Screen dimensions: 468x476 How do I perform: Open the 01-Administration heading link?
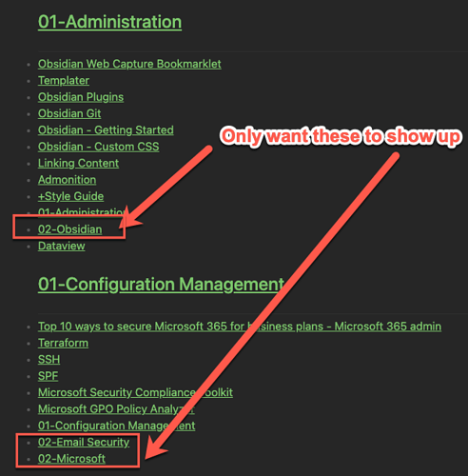pos(109,22)
